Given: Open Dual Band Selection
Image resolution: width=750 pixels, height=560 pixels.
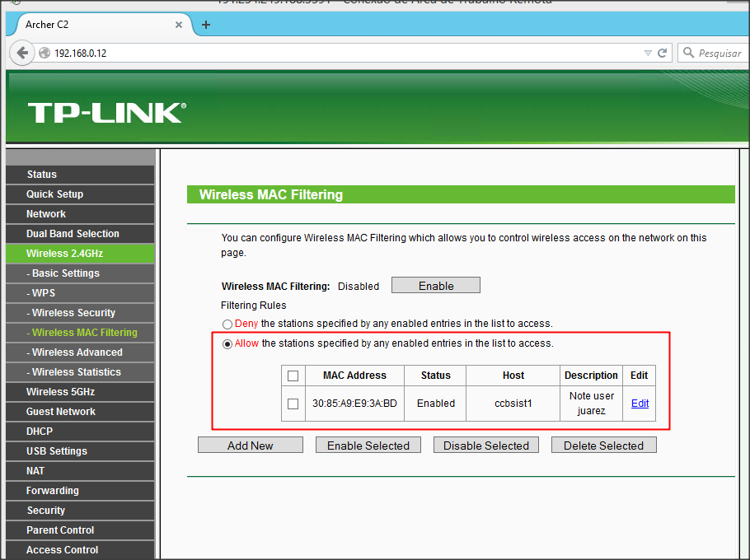Looking at the screenshot, I should tap(81, 234).
